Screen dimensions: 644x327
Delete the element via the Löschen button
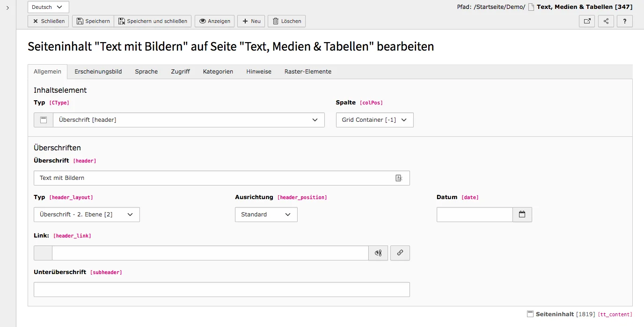(286, 21)
